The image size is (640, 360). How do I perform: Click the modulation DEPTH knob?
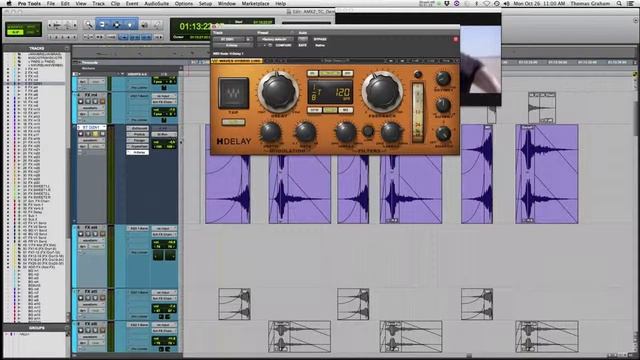pyautogui.click(x=270, y=133)
